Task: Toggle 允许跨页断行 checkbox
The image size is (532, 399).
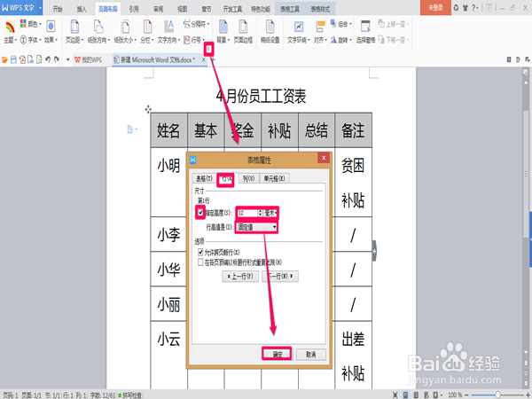Action: [x=200, y=252]
